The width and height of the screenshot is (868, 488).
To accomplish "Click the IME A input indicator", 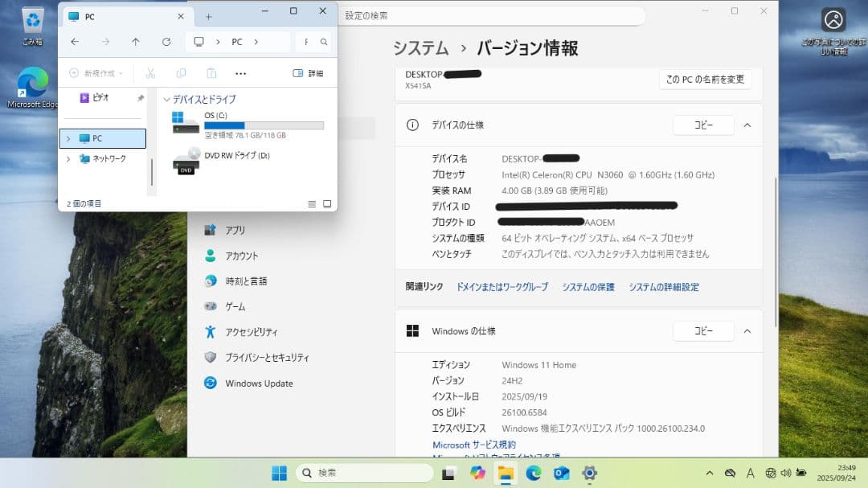I will click(x=750, y=473).
